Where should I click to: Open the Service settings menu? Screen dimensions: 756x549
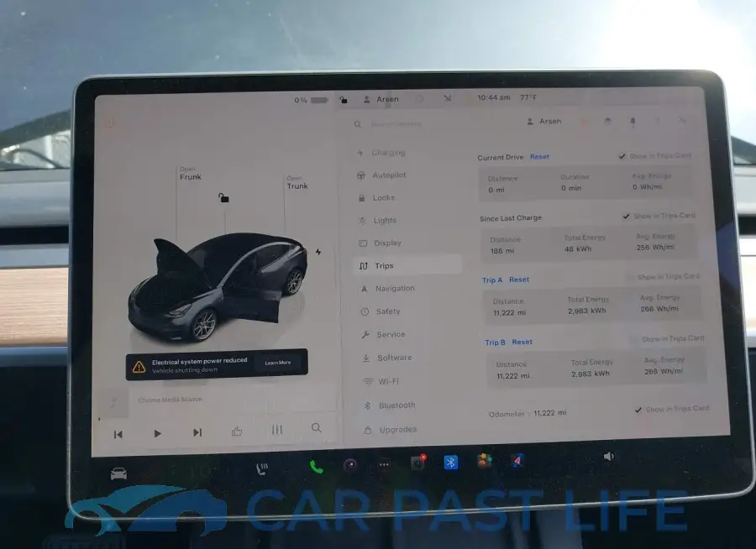pyautogui.click(x=384, y=334)
